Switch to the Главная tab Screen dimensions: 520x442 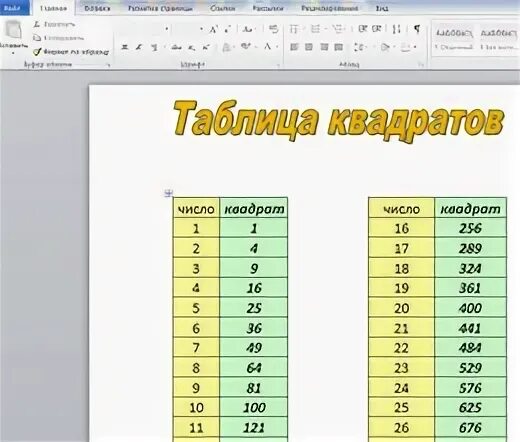tap(53, 8)
